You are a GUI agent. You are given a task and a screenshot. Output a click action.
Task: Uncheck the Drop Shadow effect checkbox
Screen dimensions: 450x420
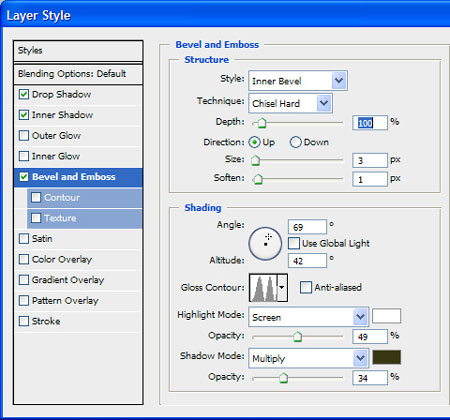click(24, 94)
